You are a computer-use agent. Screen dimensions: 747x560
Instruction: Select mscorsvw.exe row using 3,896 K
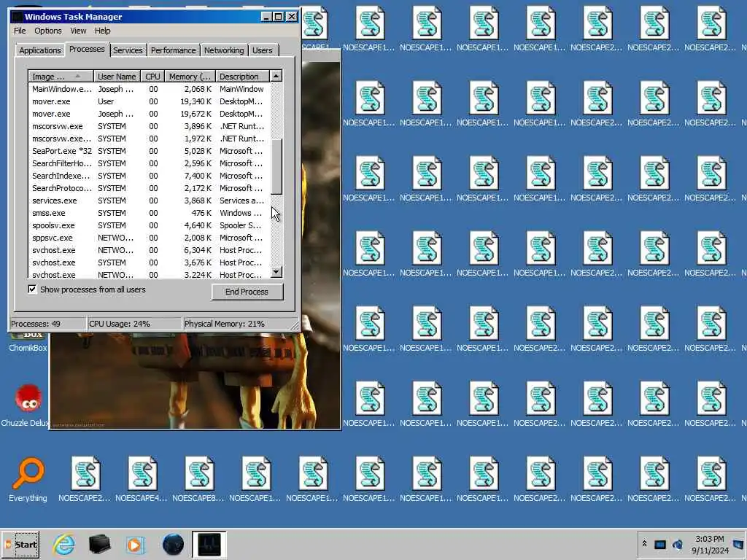click(x=149, y=126)
